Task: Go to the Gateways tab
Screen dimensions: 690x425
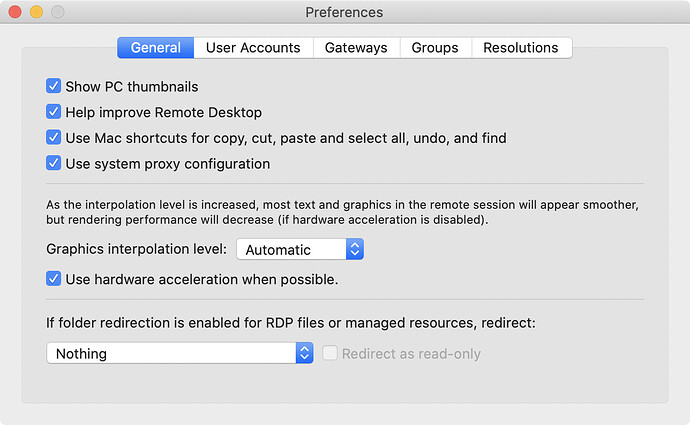Action: pos(356,48)
